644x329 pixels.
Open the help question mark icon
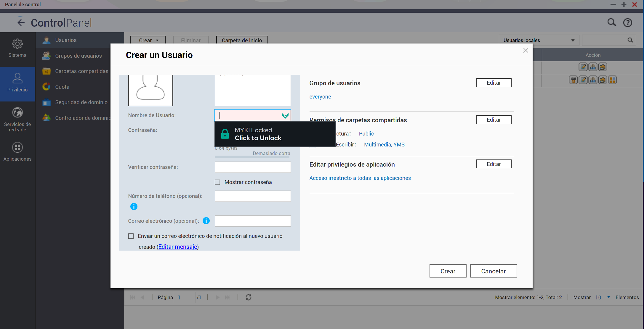(x=627, y=22)
